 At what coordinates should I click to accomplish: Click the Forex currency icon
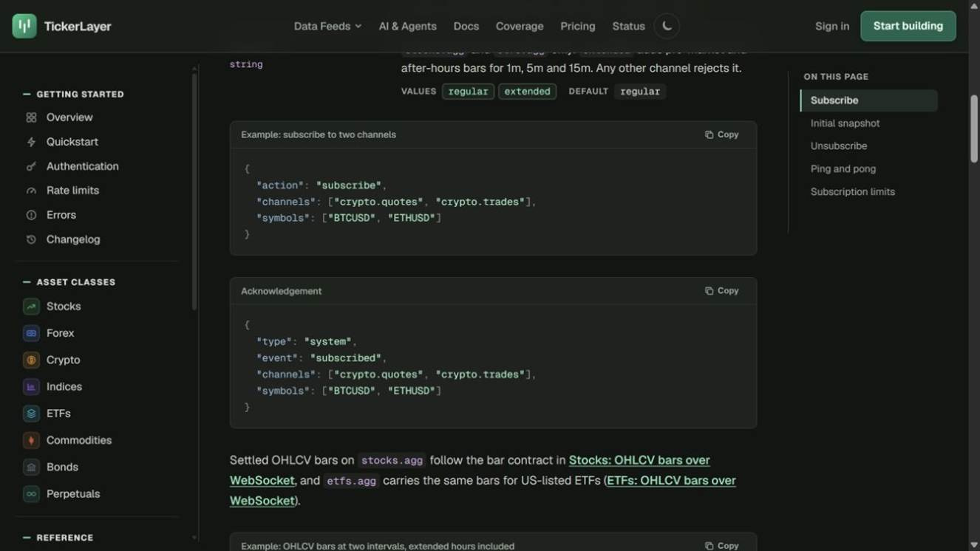click(31, 333)
